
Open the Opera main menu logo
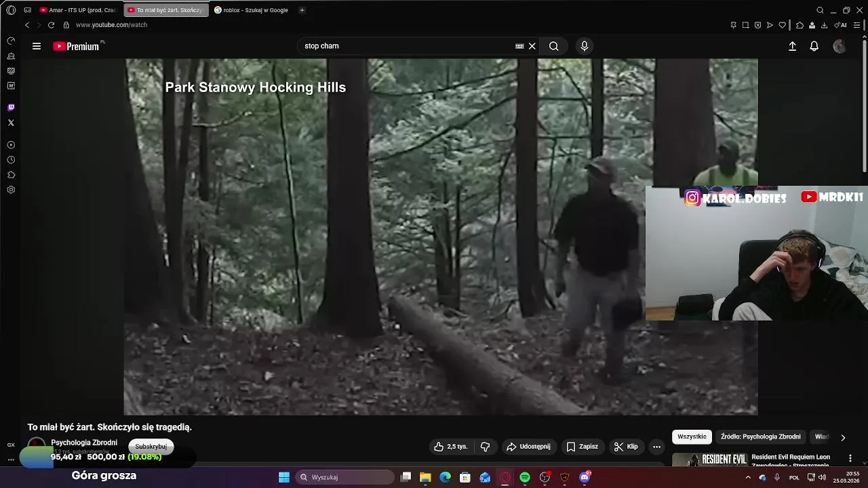[x=11, y=10]
